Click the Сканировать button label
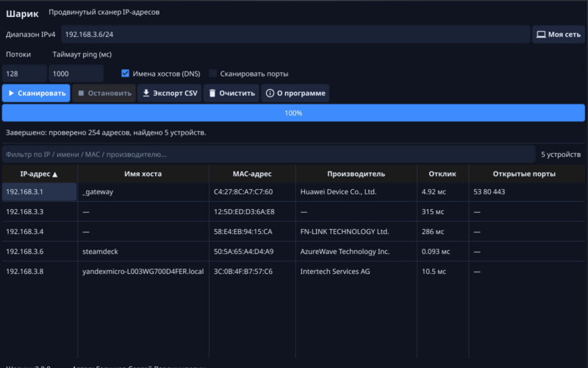The width and height of the screenshot is (588, 368). (x=42, y=93)
